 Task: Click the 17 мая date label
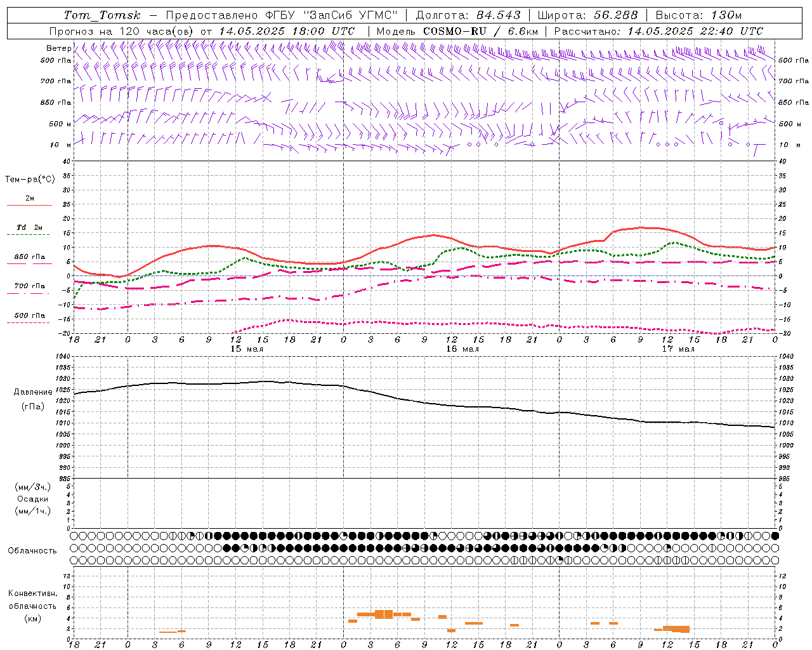click(x=678, y=349)
